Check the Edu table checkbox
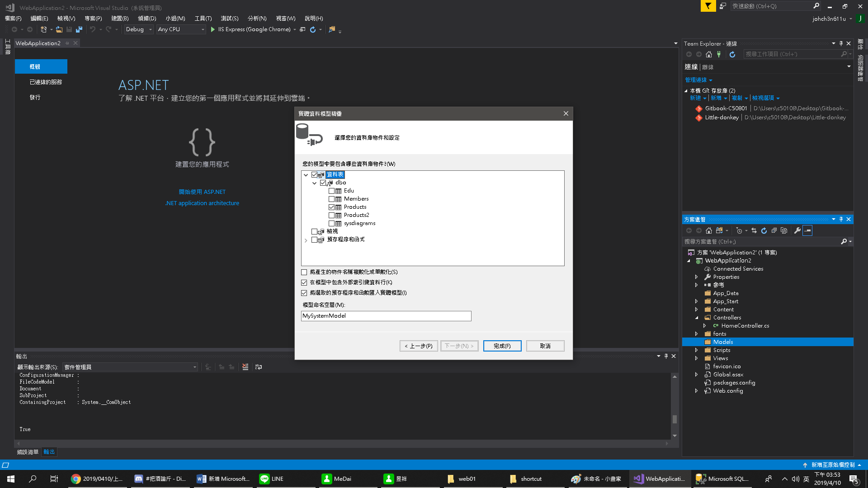This screenshot has height=488, width=868. coord(331,191)
